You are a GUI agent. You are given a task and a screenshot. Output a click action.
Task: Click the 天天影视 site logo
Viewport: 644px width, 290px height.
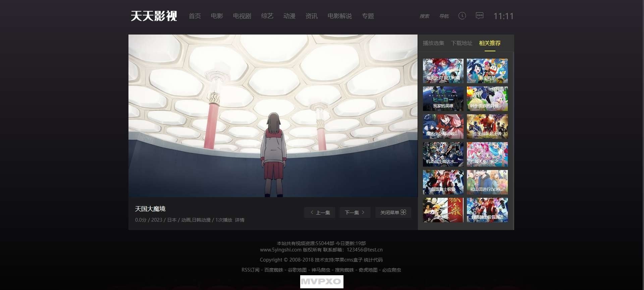154,16
